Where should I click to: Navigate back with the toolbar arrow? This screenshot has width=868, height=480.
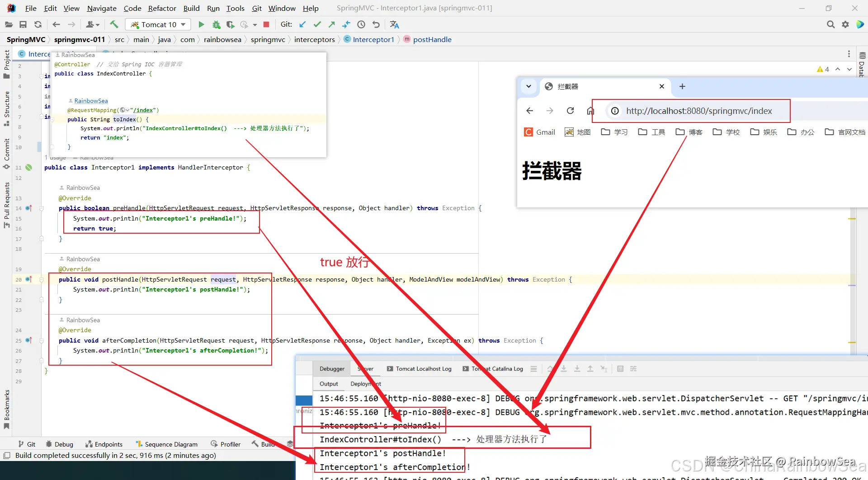[x=56, y=24]
